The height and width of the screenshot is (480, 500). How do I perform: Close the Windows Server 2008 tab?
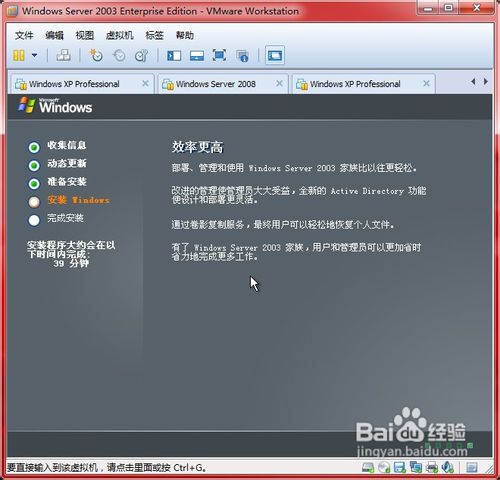point(279,84)
